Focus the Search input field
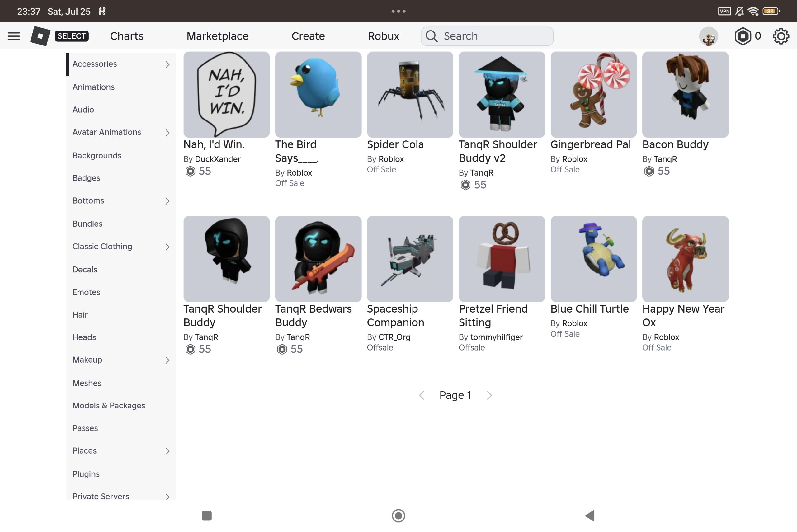The width and height of the screenshot is (797, 532). click(487, 36)
